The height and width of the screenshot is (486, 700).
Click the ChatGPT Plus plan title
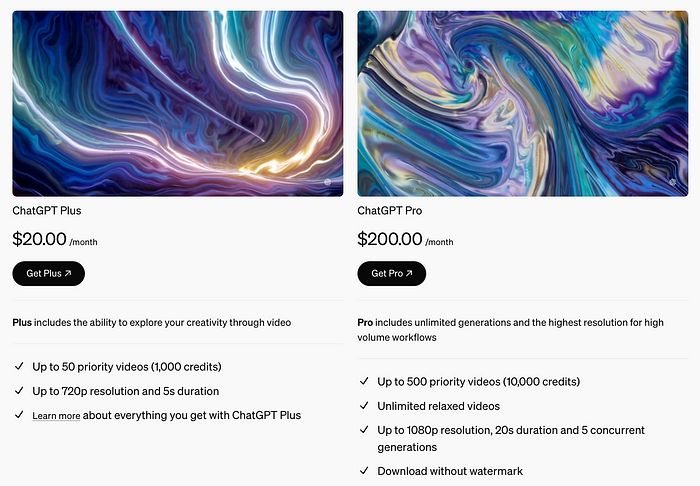point(47,211)
